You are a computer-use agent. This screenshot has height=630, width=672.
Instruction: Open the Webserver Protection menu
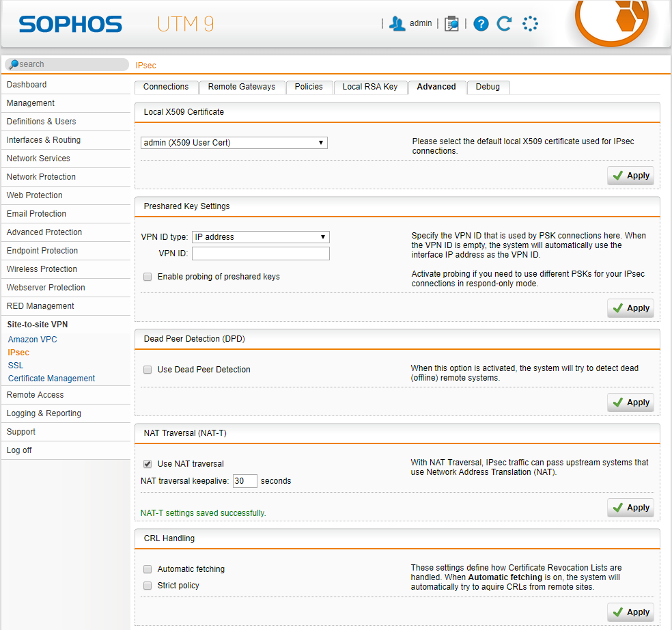tap(66, 288)
